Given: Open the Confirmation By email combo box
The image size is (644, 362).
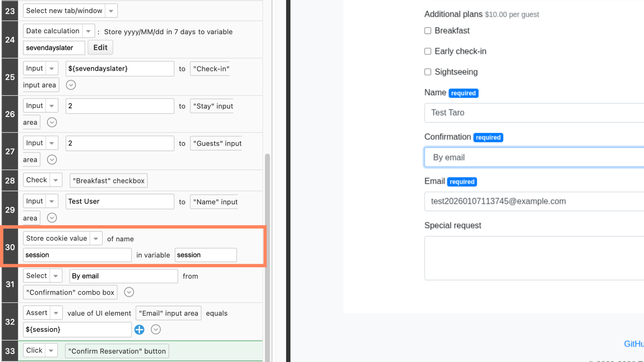Looking at the screenshot, I should click(533, 157).
